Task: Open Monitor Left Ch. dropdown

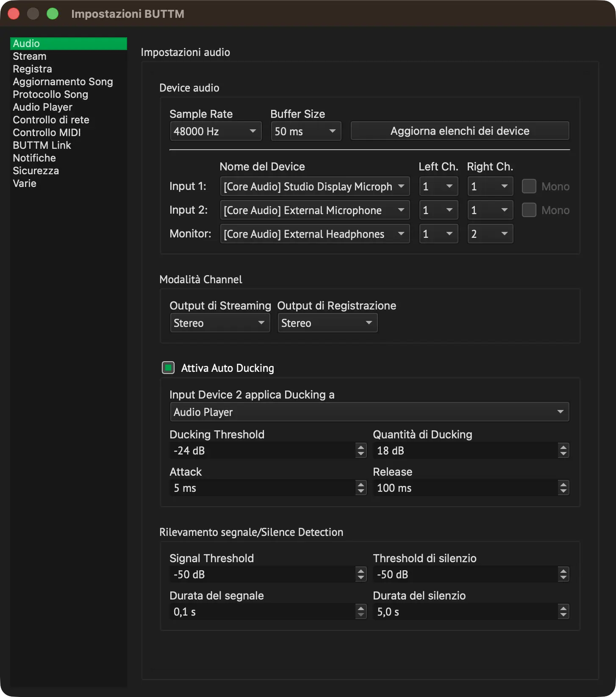Action: click(438, 234)
